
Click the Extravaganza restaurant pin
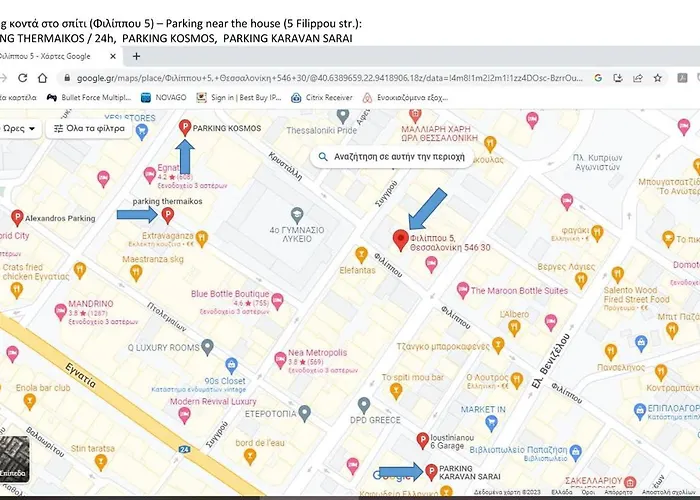pyautogui.click(x=202, y=238)
